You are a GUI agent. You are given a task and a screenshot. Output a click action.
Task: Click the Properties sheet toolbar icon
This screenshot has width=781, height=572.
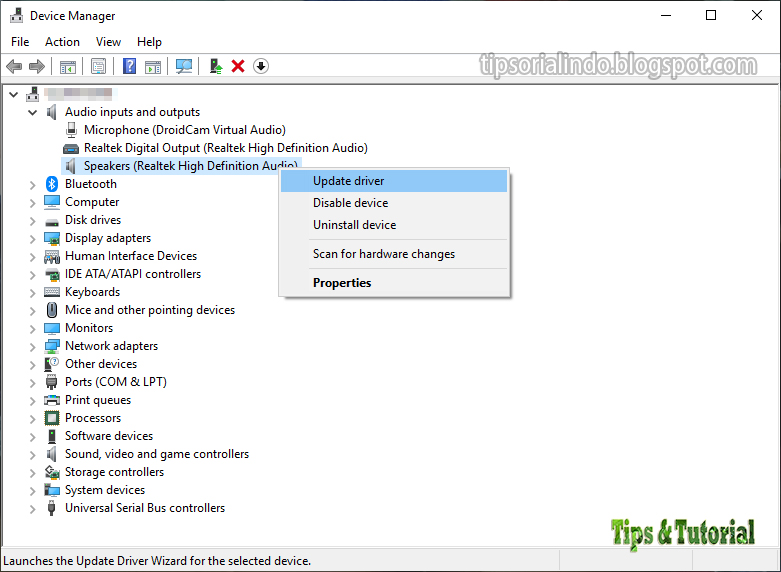[98, 66]
